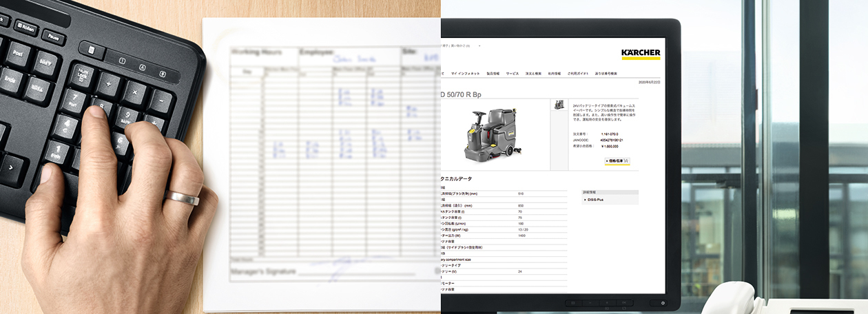Click the date text 2020年6月22日
The height and width of the screenshot is (314, 868).
[x=649, y=82]
